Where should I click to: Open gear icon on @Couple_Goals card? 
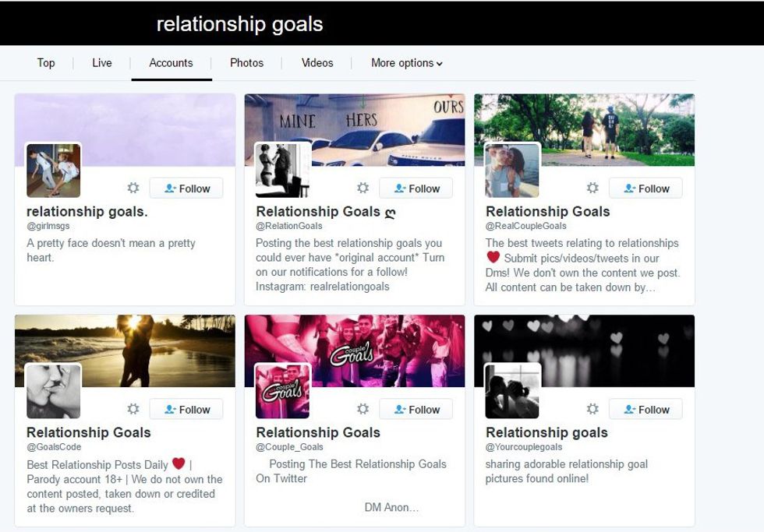coord(363,409)
